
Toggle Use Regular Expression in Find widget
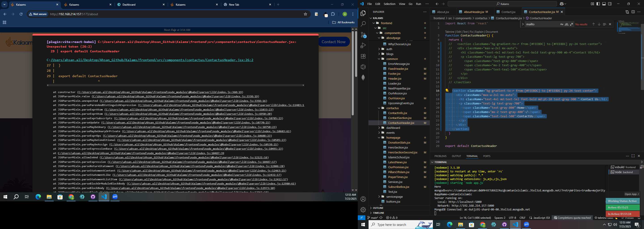click(572, 24)
